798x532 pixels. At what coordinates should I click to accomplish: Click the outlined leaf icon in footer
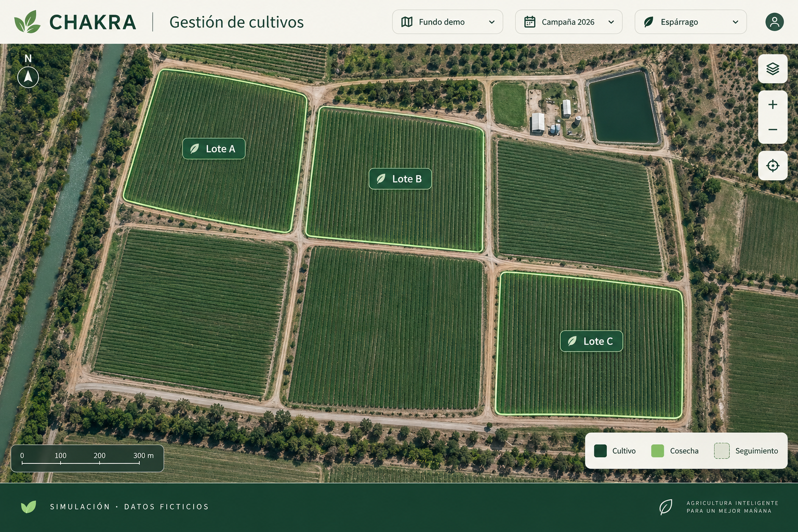[666, 507]
